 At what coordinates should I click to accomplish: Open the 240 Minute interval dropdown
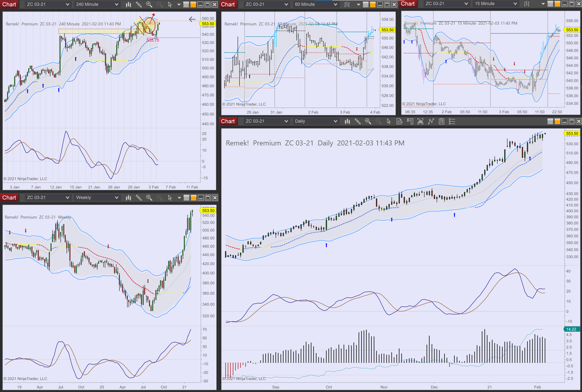pyautogui.click(x=97, y=4)
